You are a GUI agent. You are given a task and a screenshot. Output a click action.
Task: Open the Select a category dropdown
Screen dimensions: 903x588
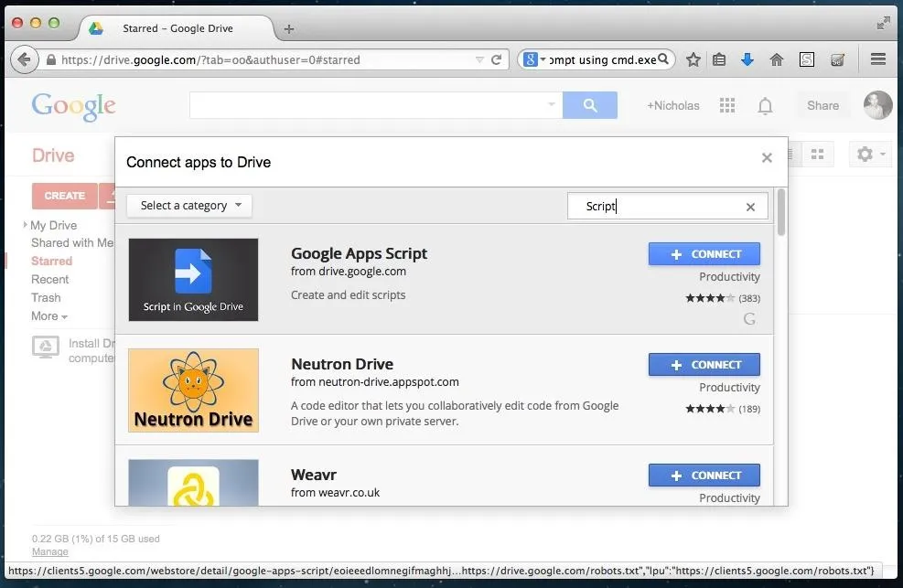click(189, 206)
